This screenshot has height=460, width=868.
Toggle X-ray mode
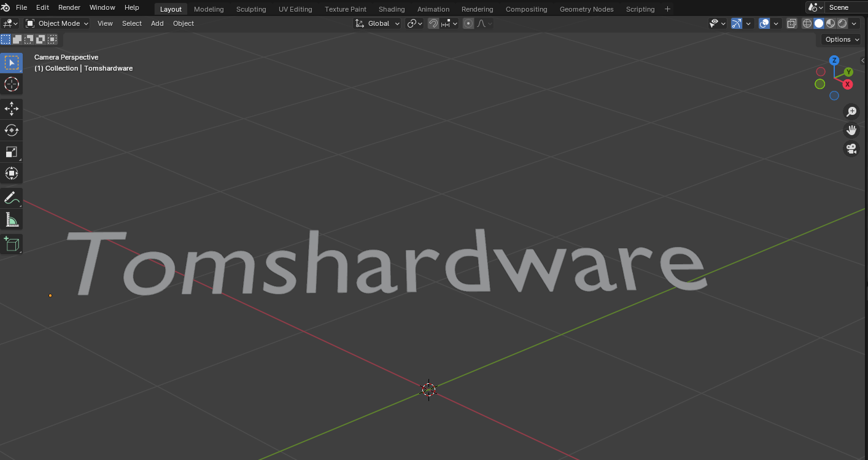[x=792, y=23]
